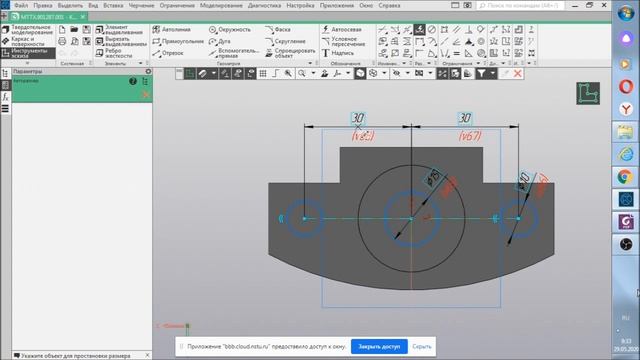Image resolution: width=640 pixels, height=360 pixels.
Task: Select the Надпись text tool
Action: tap(338, 53)
